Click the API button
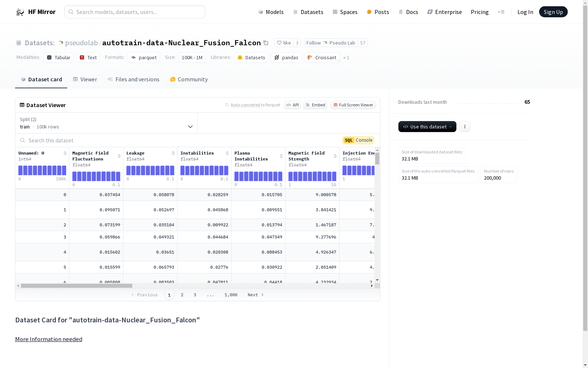 pos(293,105)
